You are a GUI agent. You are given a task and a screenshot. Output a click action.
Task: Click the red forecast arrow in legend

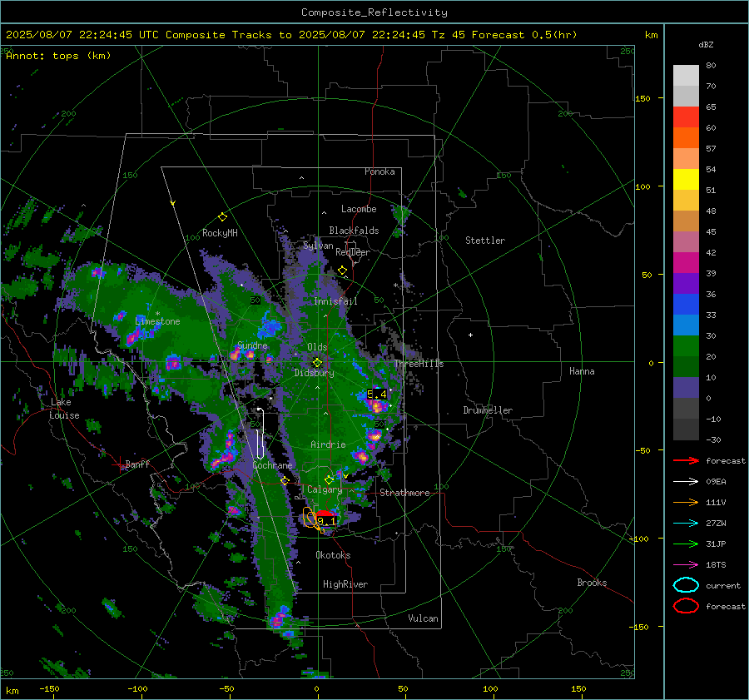click(686, 460)
